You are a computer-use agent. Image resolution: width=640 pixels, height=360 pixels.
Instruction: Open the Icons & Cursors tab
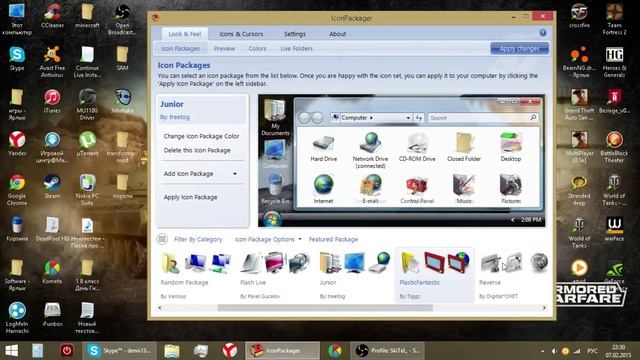(241, 34)
